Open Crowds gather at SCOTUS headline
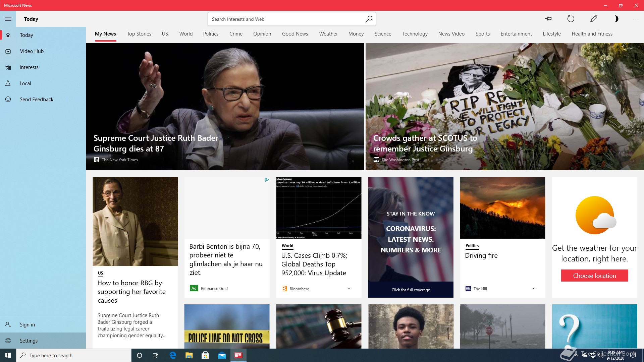This screenshot has width=644, height=362. point(425,143)
